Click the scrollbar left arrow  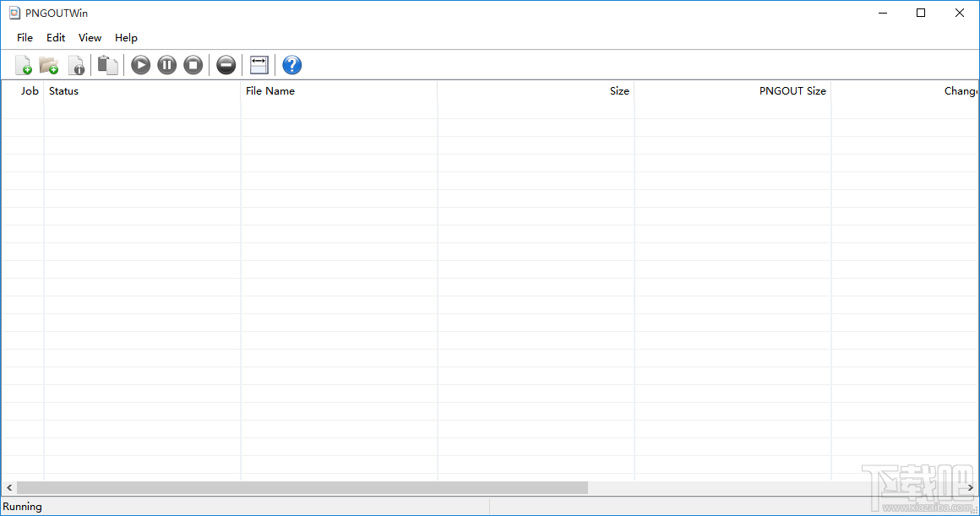tap(9, 488)
